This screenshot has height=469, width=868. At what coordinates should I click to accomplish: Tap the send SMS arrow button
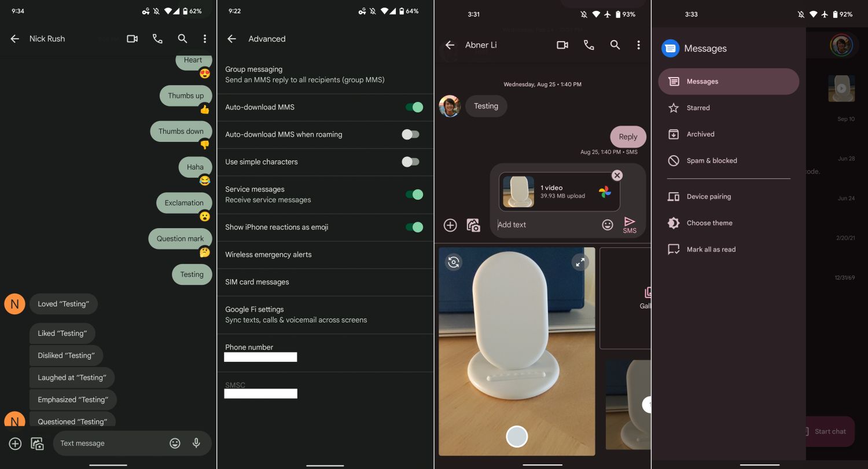(x=630, y=224)
